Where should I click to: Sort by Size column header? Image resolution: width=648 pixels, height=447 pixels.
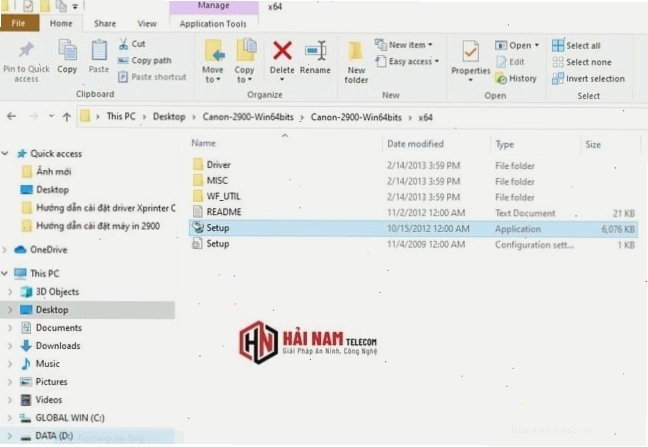click(x=593, y=145)
